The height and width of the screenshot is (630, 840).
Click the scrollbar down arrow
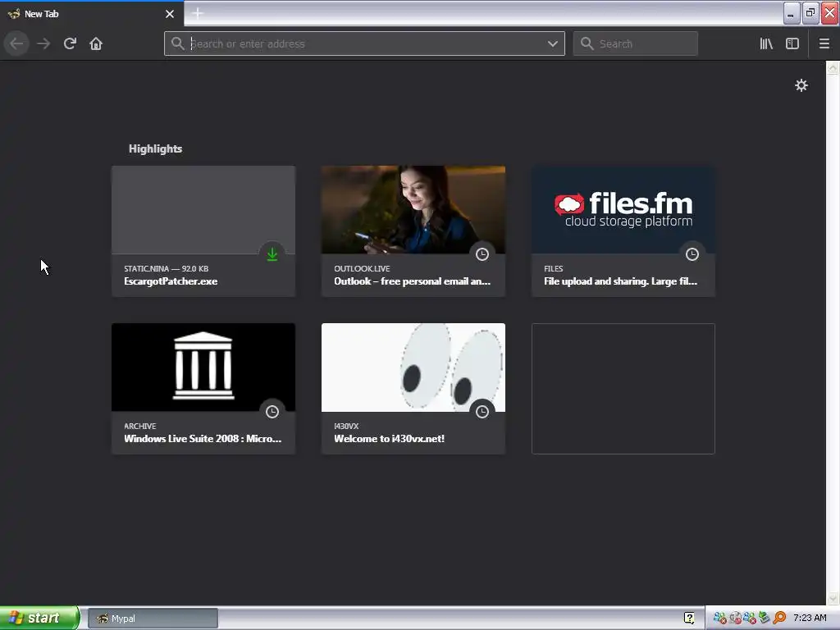tap(833, 598)
